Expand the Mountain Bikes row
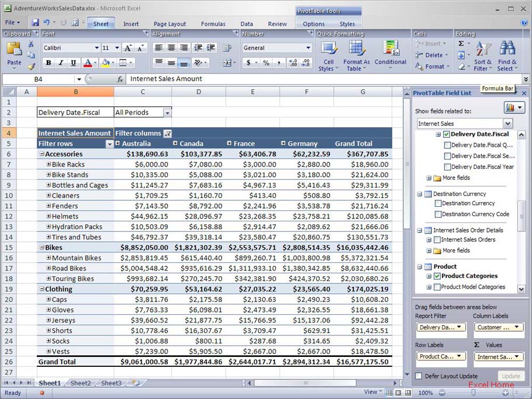This screenshot has height=399, width=532. pyautogui.click(x=49, y=258)
